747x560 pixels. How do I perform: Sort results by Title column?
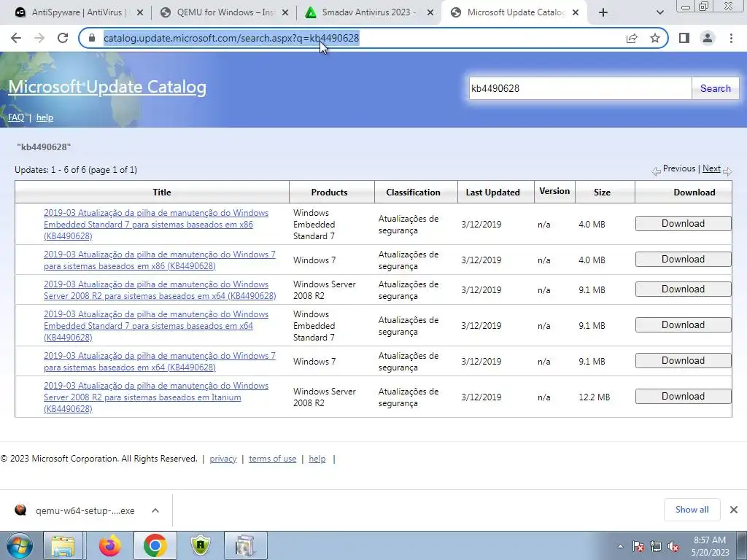pyautogui.click(x=161, y=192)
